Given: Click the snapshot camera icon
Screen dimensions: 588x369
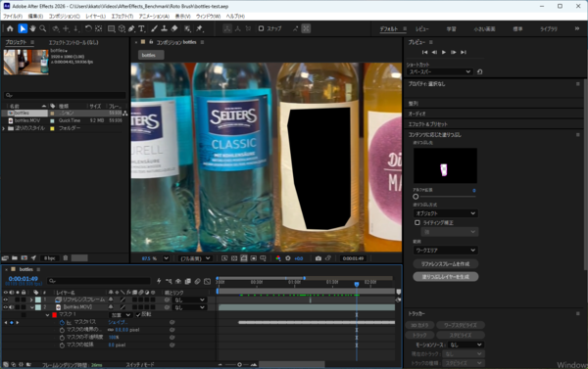Looking at the screenshot, I should (318, 258).
